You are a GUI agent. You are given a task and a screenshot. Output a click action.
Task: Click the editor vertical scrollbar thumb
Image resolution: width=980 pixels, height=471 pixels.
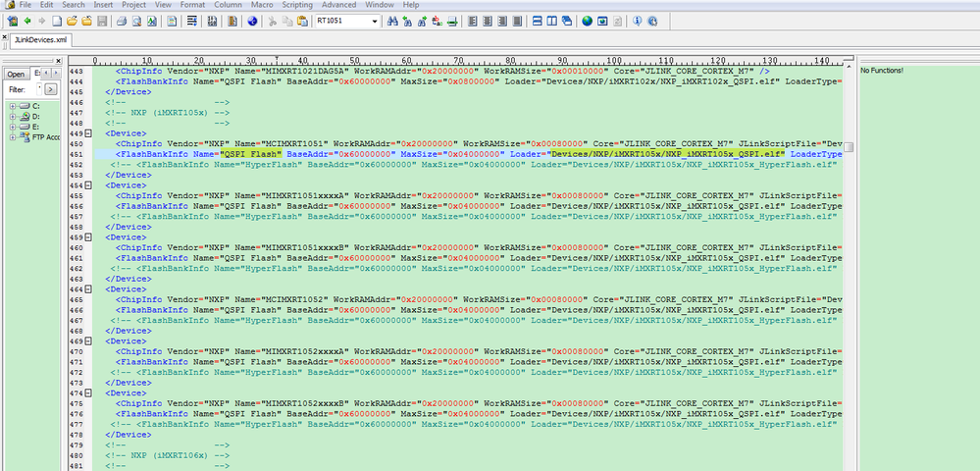[x=849, y=147]
